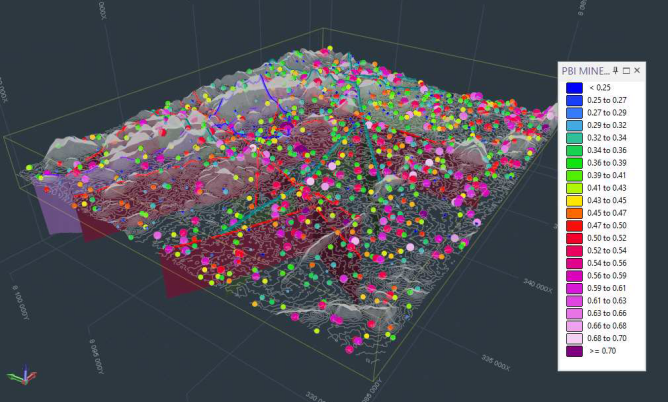
Task: Pick the red swatch for 0.47 to 0.50
Action: click(574, 226)
